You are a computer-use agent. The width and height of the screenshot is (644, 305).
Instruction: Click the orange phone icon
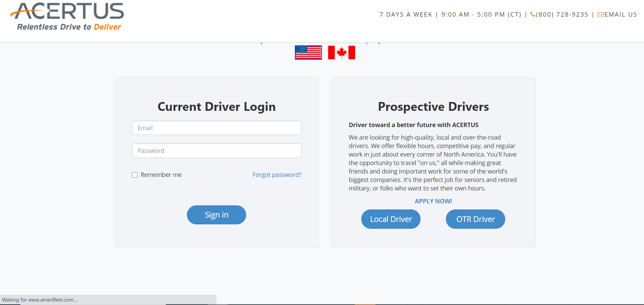click(x=533, y=15)
